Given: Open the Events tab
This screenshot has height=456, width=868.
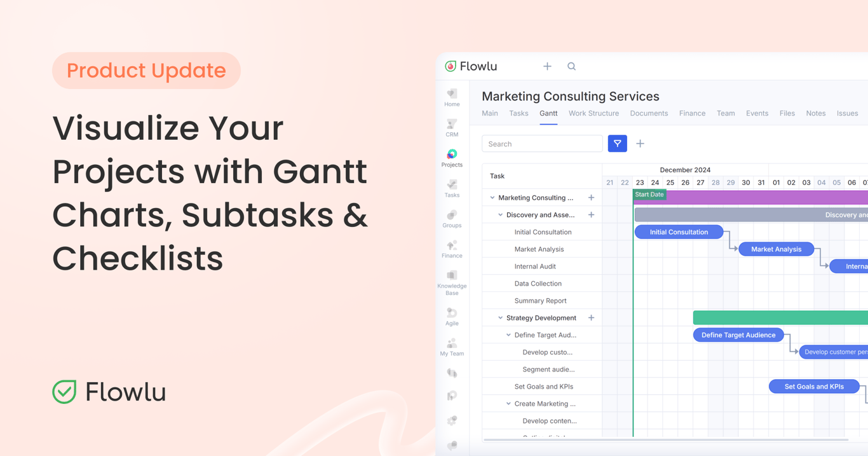Looking at the screenshot, I should 757,113.
